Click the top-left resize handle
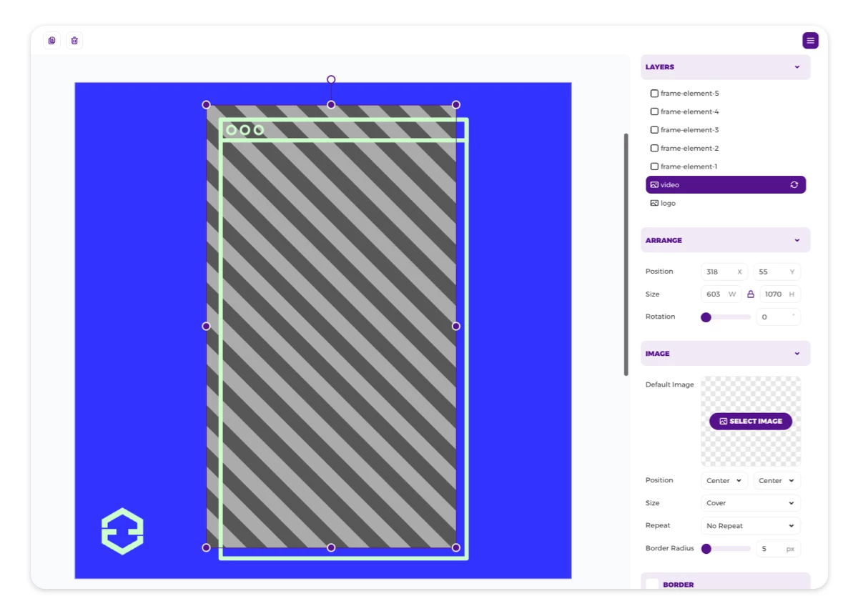The height and width of the screenshot is (616, 858). point(207,105)
